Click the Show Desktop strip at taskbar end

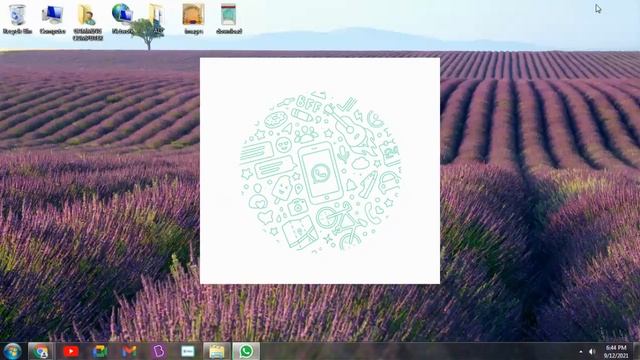coord(636,351)
